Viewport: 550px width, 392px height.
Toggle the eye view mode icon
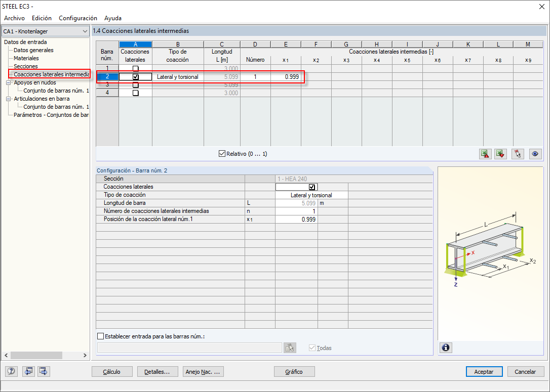tap(535, 154)
